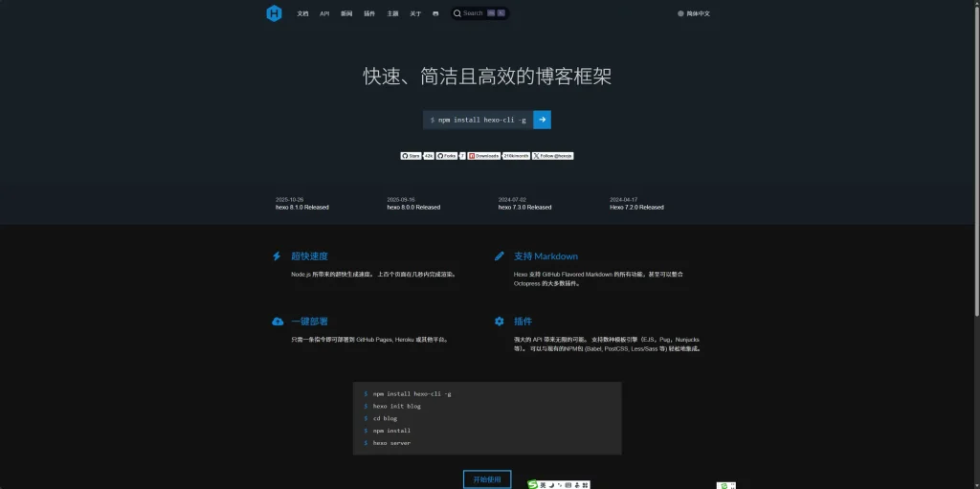Open the 新闻 news menu item
Image resolution: width=980 pixels, height=489 pixels.
point(346,13)
